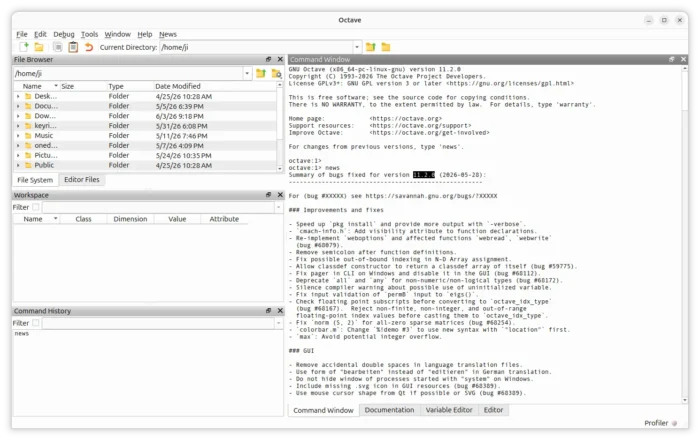Switch to the Editor tab
The image size is (700, 440).
(x=493, y=410)
